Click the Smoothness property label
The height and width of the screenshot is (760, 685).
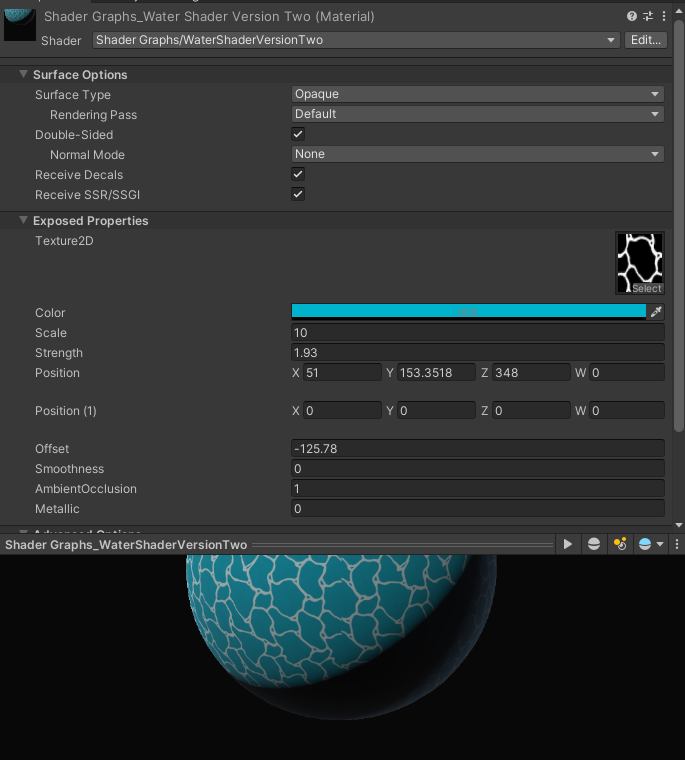click(x=69, y=468)
